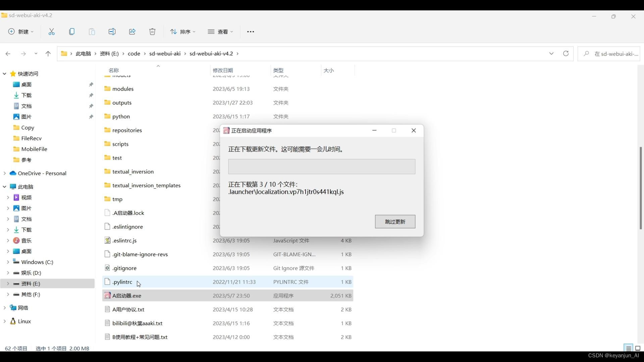The width and height of the screenshot is (644, 362).
Task: Expand address bar history dropdown
Action: (x=551, y=54)
